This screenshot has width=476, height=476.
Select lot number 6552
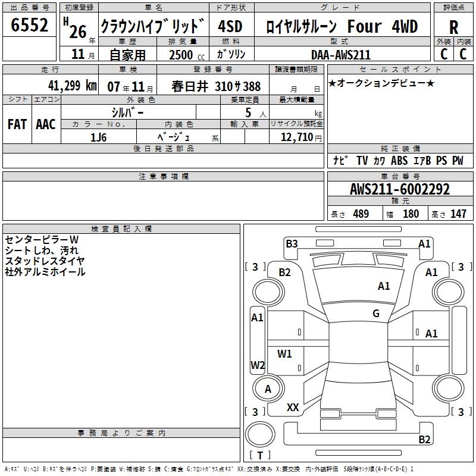pos(29,26)
